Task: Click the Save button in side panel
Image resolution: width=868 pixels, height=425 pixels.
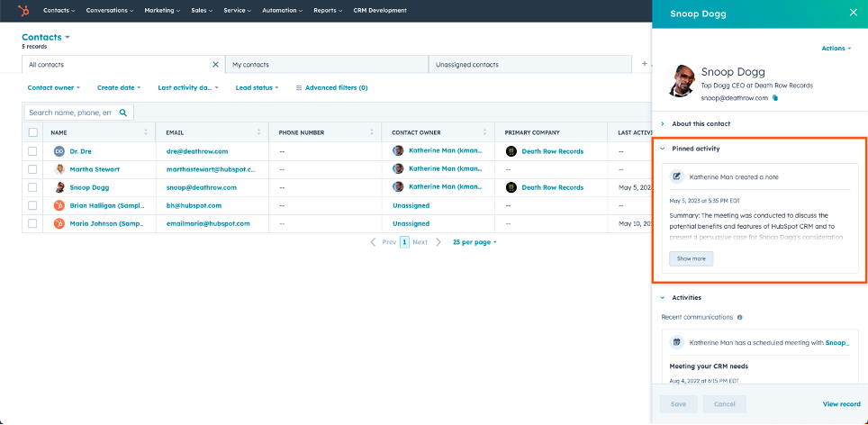Action: pos(678,404)
